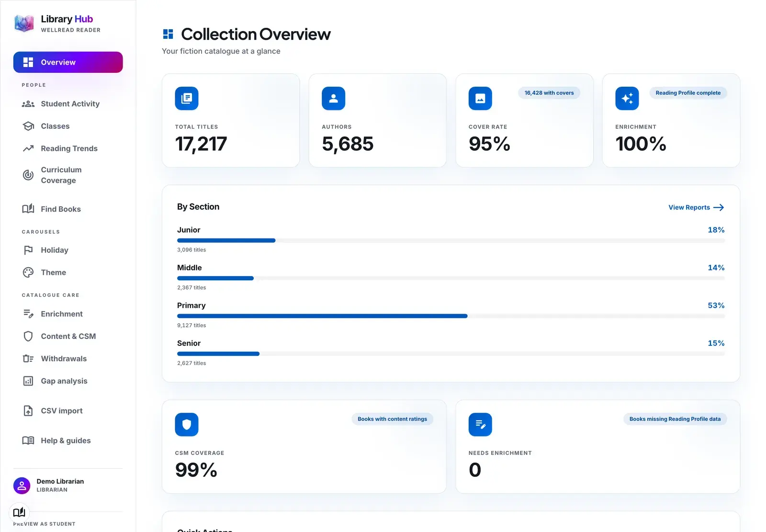Viewport: 766px width, 532px height.
Task: Click the Library Hub logo icon
Action: tap(24, 23)
